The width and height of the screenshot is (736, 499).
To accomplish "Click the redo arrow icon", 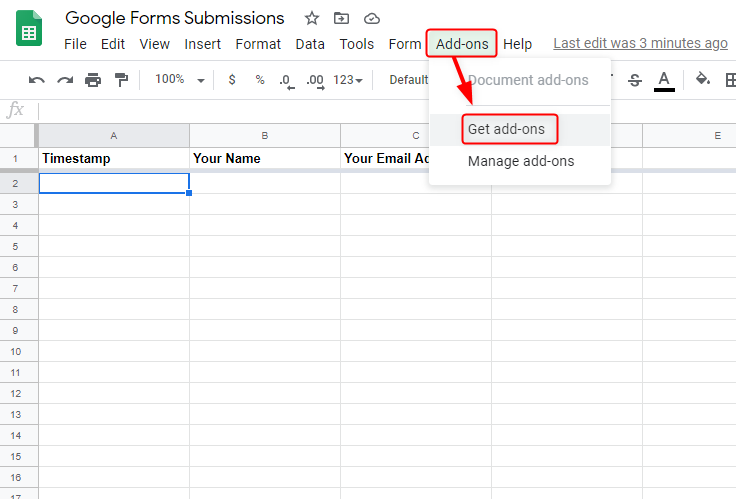I will (x=65, y=80).
